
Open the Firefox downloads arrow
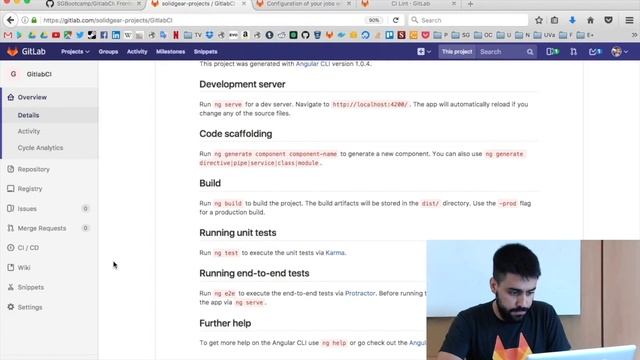[572, 20]
